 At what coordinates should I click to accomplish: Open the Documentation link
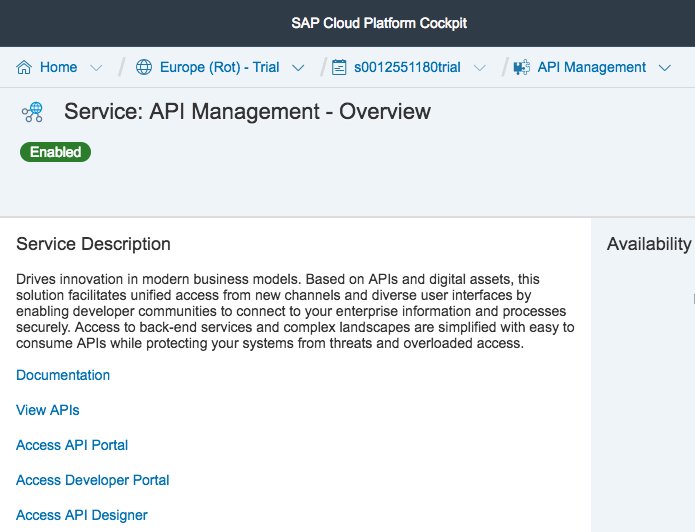tap(63, 375)
